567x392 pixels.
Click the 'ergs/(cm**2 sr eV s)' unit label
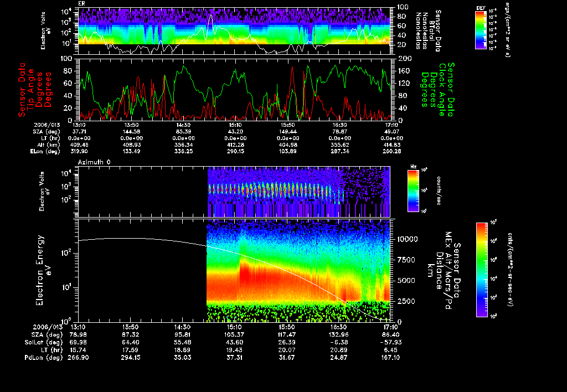pos(507,30)
